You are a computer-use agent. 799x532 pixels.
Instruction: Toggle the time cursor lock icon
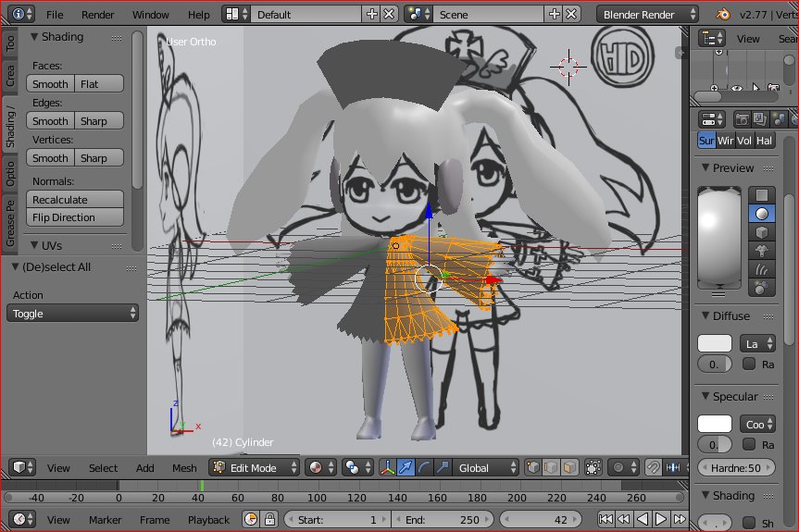click(269, 519)
